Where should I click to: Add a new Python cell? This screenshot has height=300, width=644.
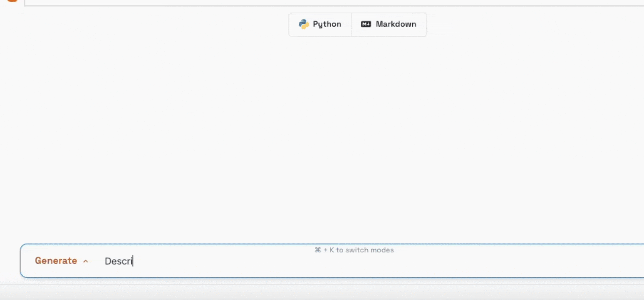(320, 24)
